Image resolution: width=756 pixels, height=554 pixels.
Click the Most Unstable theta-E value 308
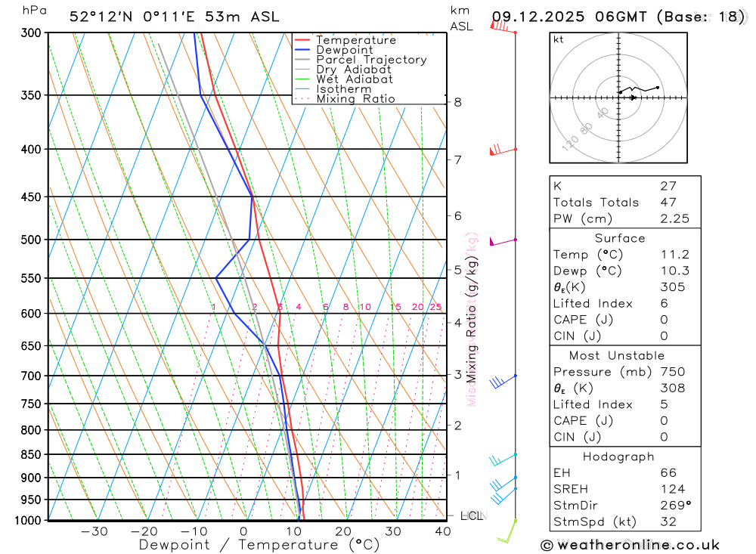click(x=673, y=388)
